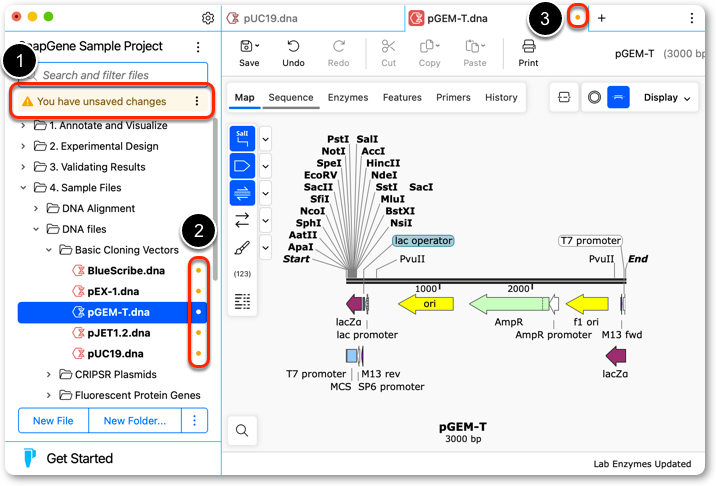Screen dimensions: 716x486
Task: Open New File options three-dot menu
Action: [x=195, y=420]
